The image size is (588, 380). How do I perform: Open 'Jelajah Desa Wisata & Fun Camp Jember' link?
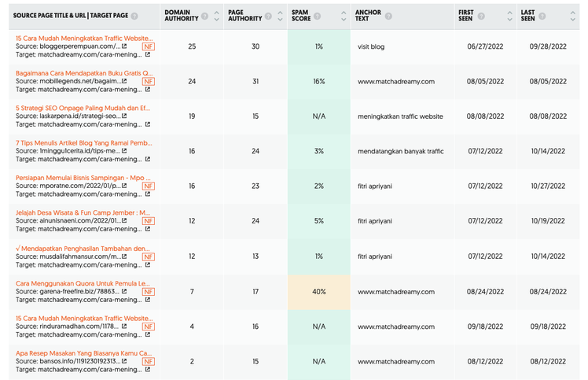pyautogui.click(x=83, y=212)
